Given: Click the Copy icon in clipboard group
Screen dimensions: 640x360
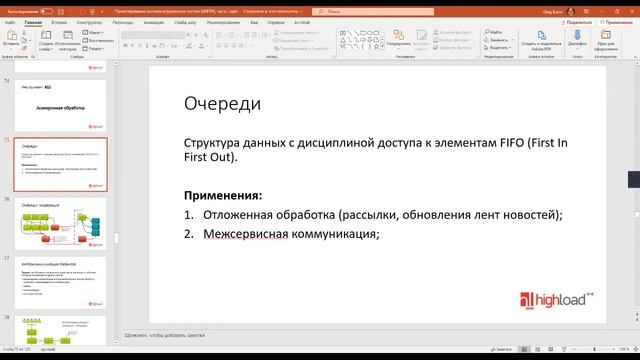Looking at the screenshot, I should point(24,40).
